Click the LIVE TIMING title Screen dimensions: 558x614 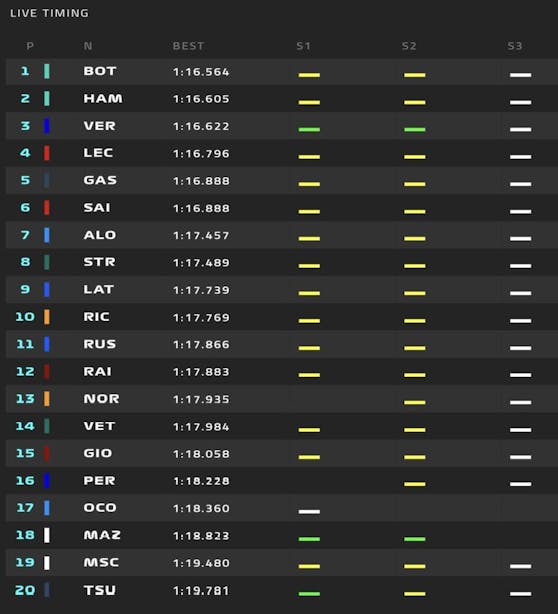click(x=49, y=13)
